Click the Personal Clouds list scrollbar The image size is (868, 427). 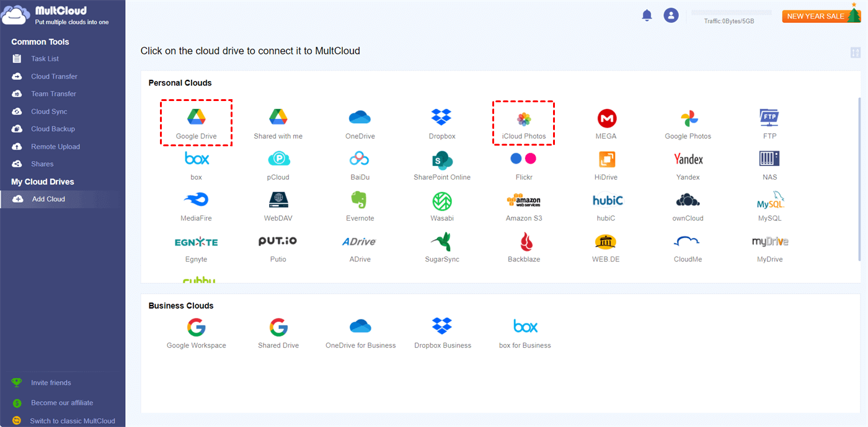(x=859, y=178)
